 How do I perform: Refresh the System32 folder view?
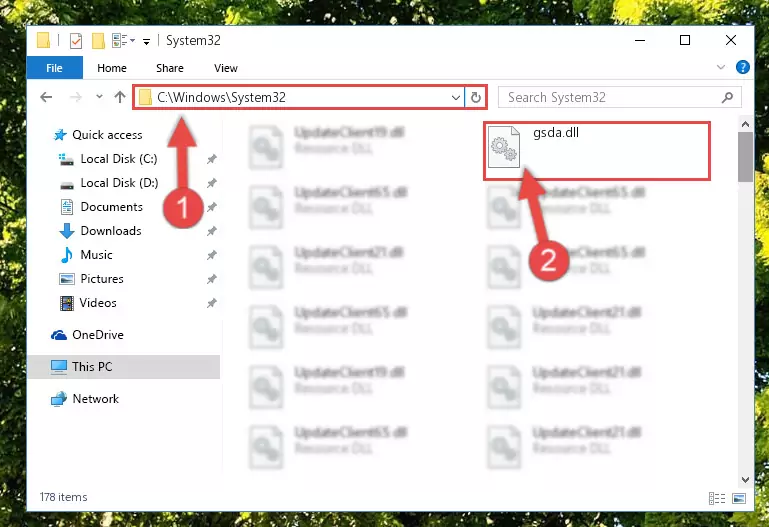click(475, 98)
